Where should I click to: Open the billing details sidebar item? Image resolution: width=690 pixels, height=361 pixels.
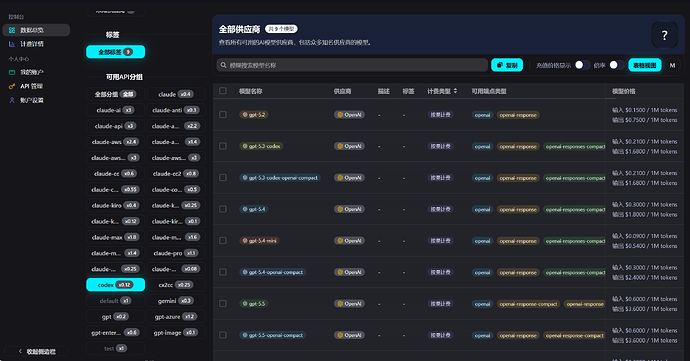click(x=37, y=44)
